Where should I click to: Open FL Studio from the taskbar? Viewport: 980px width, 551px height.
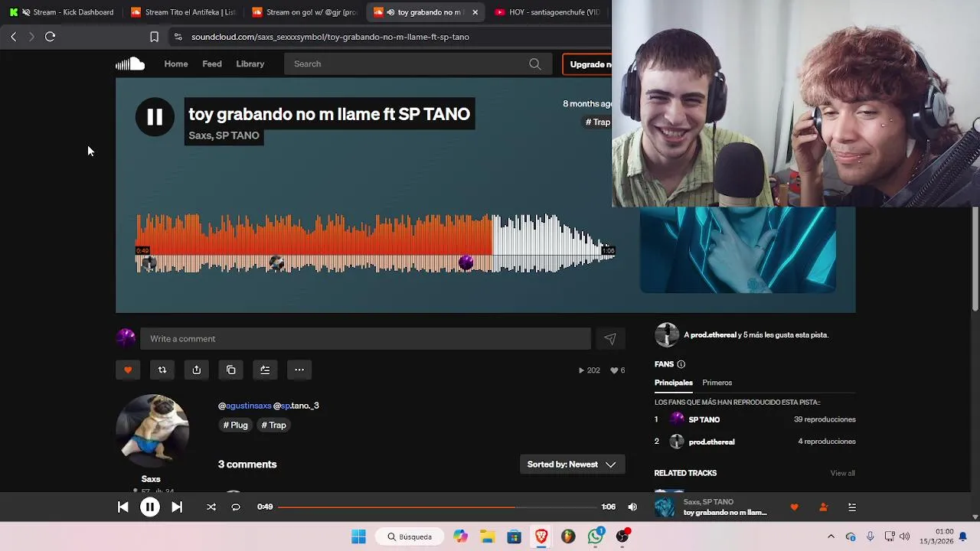[x=568, y=536]
